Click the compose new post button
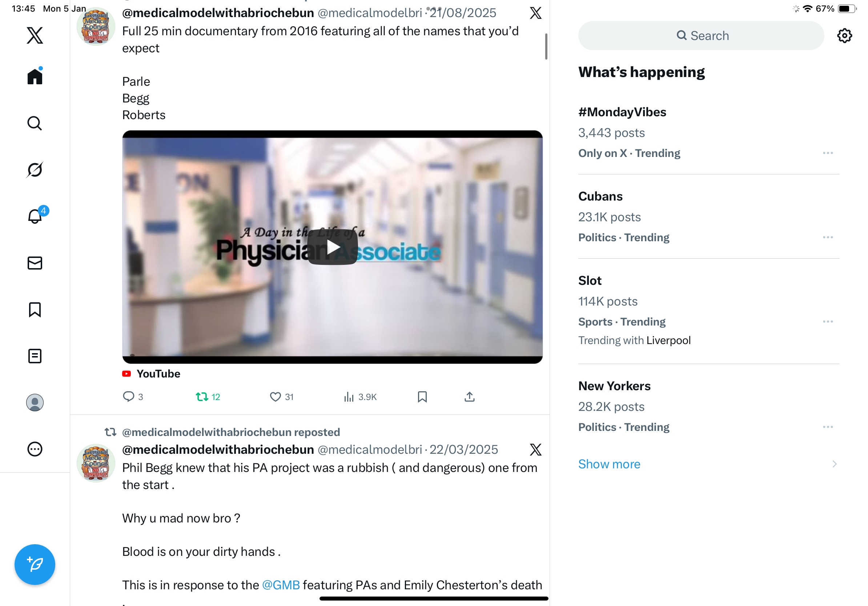The height and width of the screenshot is (606, 868). point(35,565)
